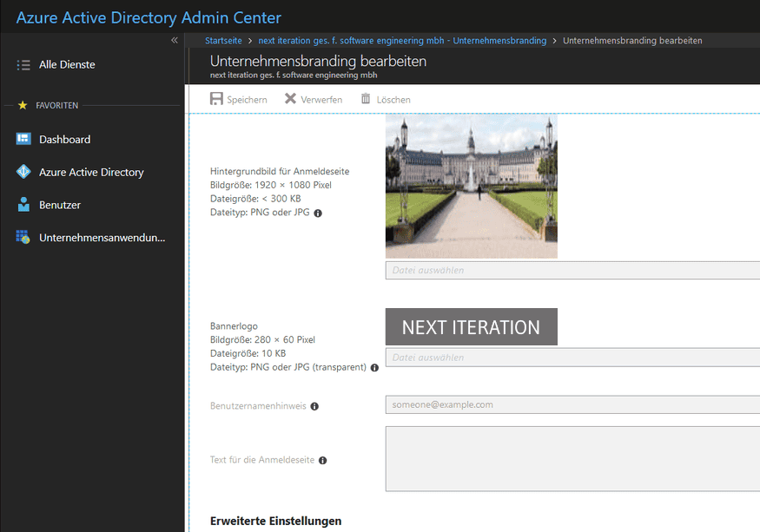The height and width of the screenshot is (532, 760).
Task: Click Unternehmensbranding bearbeiten page heading
Action: [x=318, y=62]
